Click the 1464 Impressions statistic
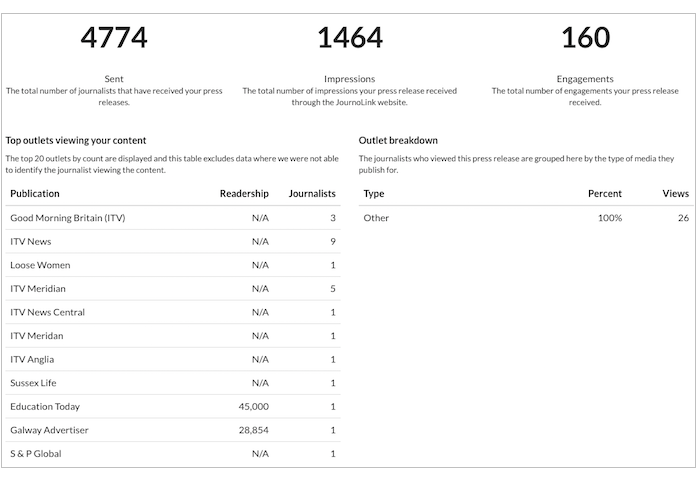 [350, 37]
